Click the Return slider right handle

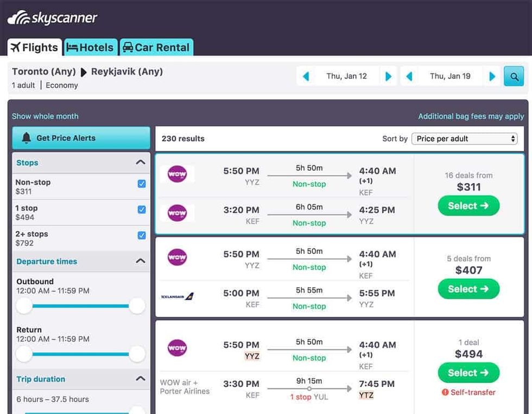(137, 354)
